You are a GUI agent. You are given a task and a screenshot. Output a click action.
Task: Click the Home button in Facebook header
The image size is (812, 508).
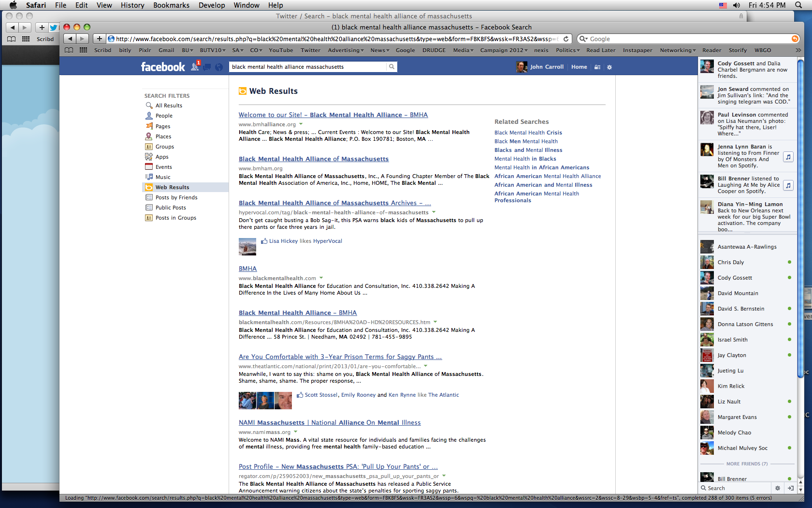click(579, 67)
